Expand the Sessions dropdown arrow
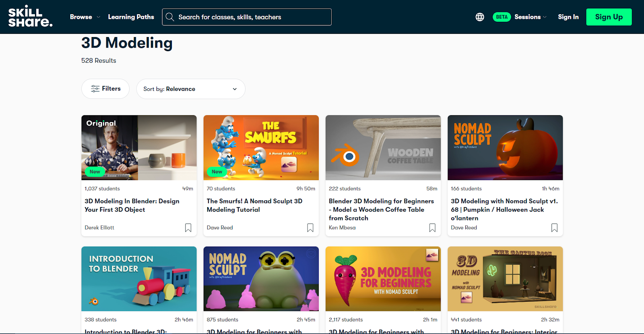The width and height of the screenshot is (644, 334). pos(545,17)
